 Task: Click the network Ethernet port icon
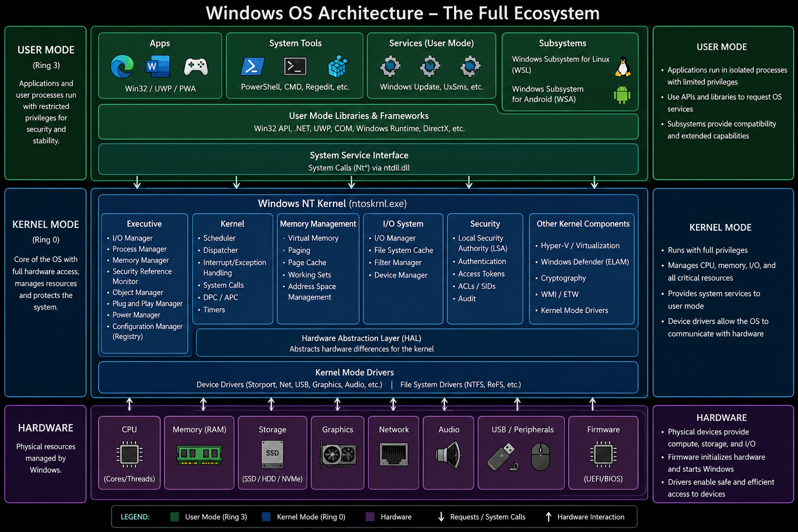tap(394, 455)
